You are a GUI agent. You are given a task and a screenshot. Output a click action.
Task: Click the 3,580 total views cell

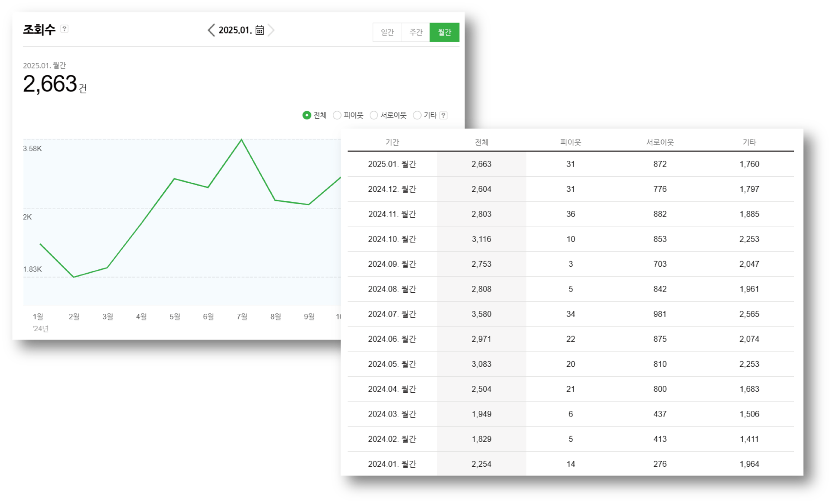tap(481, 314)
